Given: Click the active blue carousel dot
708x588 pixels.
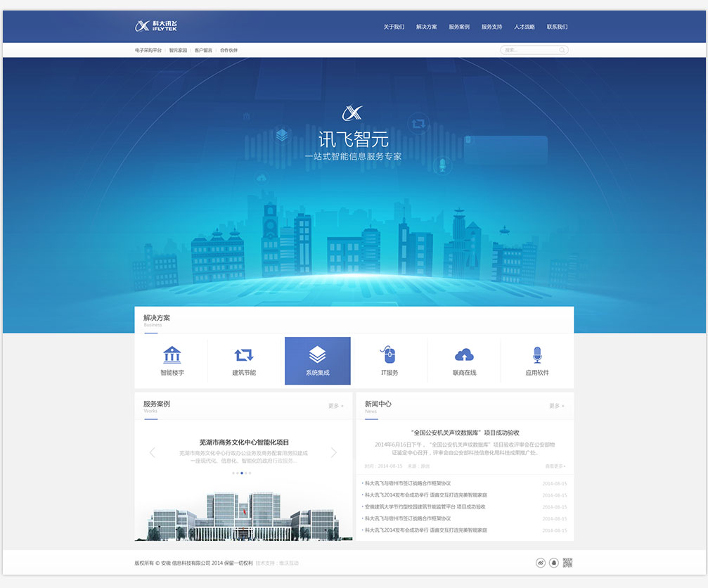Looking at the screenshot, I should 242,473.
